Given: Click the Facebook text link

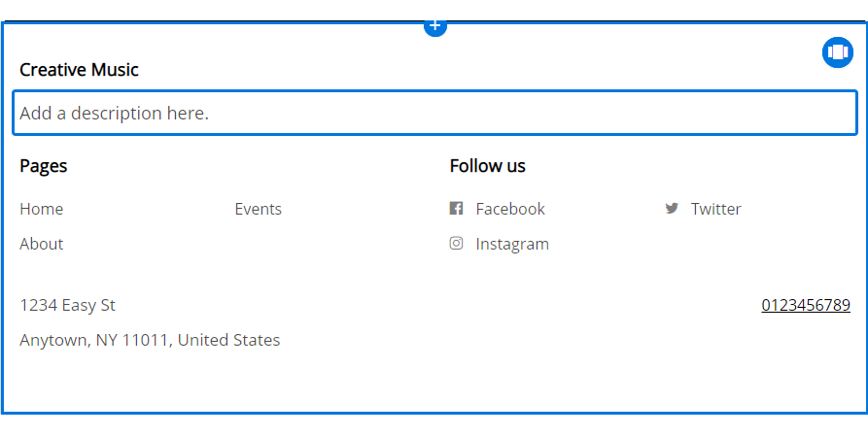Looking at the screenshot, I should point(510,209).
